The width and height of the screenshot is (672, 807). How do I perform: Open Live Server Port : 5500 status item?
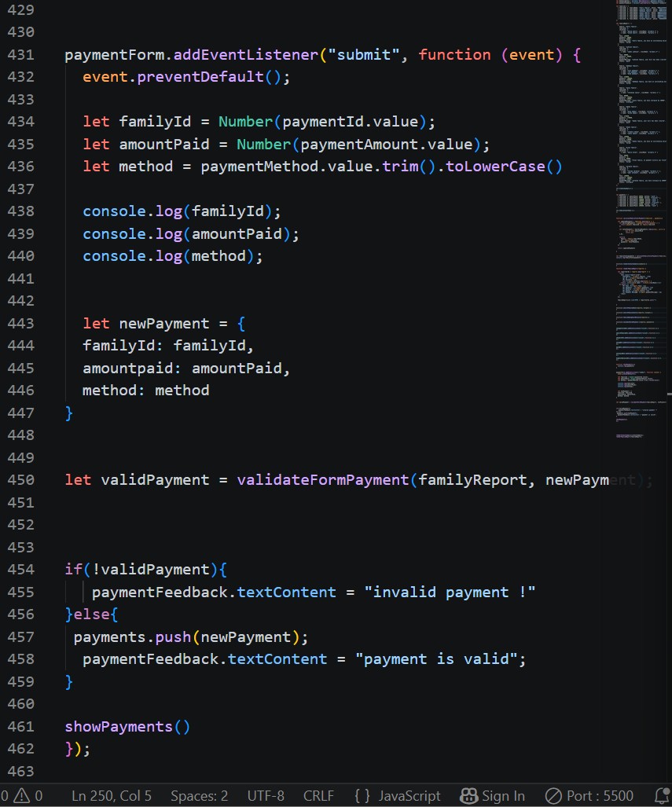coord(589,796)
